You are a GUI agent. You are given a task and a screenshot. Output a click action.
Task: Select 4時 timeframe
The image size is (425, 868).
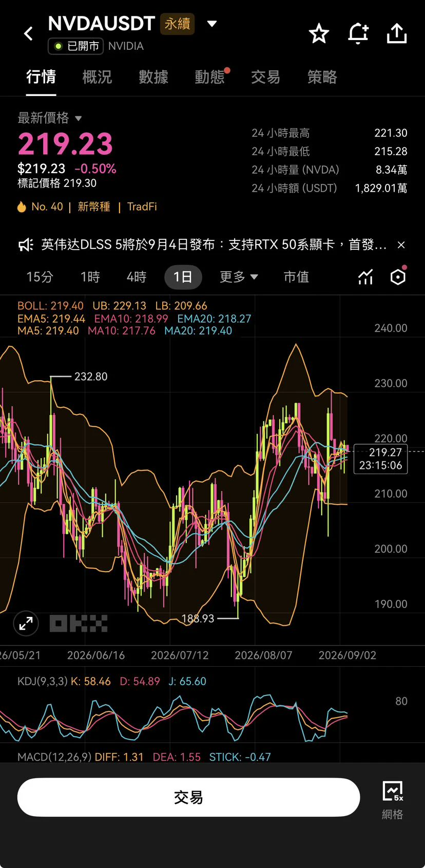(137, 277)
